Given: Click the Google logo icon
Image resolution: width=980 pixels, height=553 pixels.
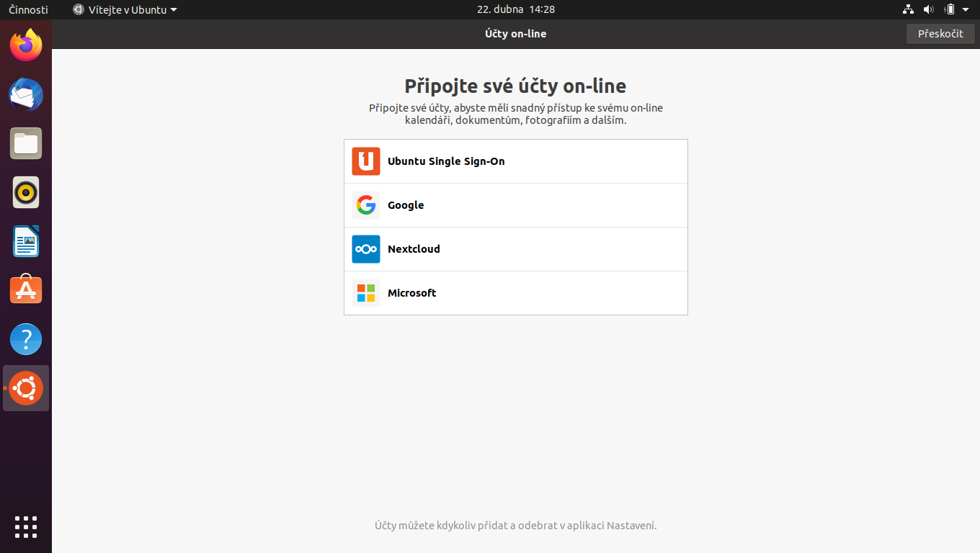Looking at the screenshot, I should [x=366, y=205].
